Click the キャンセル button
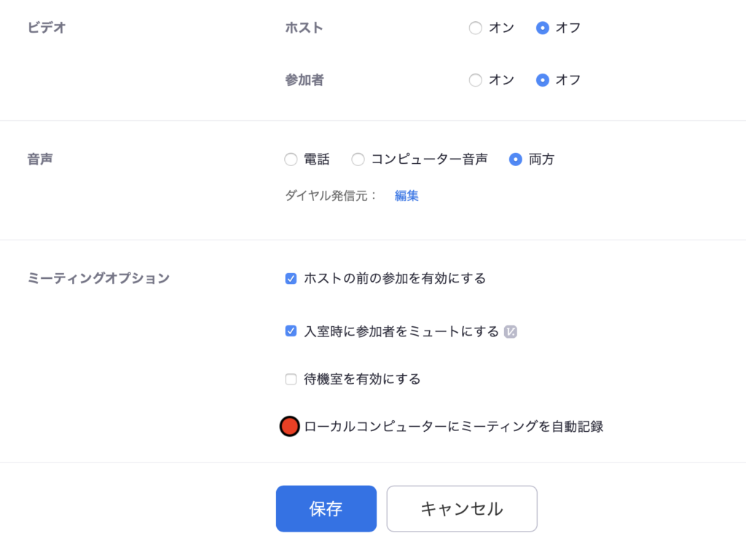 [461, 508]
